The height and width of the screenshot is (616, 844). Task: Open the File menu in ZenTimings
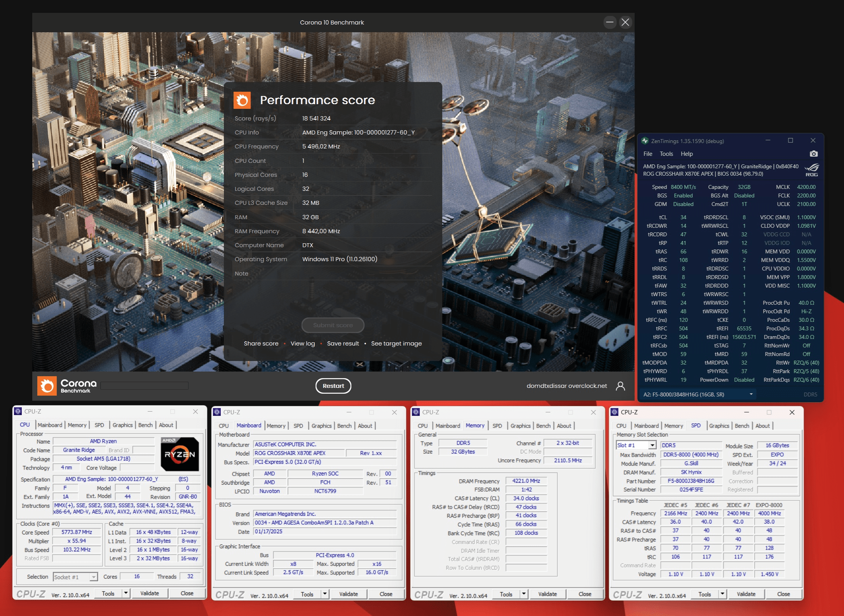tap(648, 154)
